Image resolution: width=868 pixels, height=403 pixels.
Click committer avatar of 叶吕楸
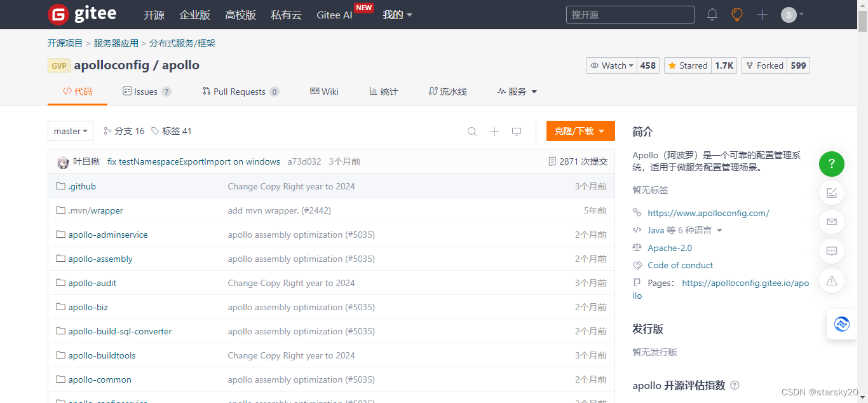tap(63, 162)
